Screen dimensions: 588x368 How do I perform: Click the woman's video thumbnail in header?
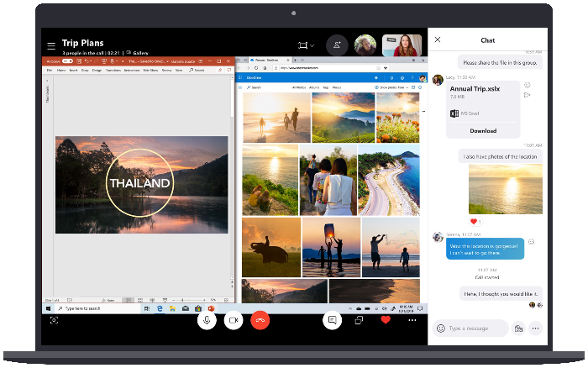click(x=402, y=45)
